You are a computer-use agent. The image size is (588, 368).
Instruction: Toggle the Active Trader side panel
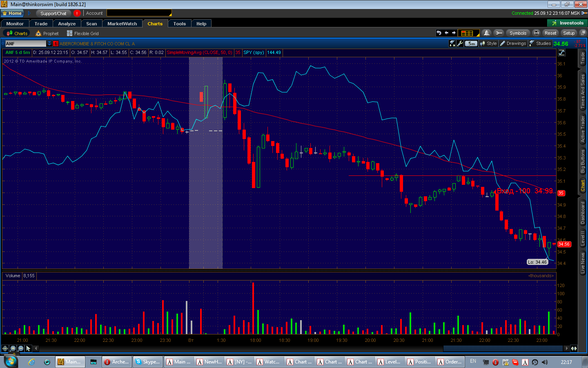click(x=583, y=128)
